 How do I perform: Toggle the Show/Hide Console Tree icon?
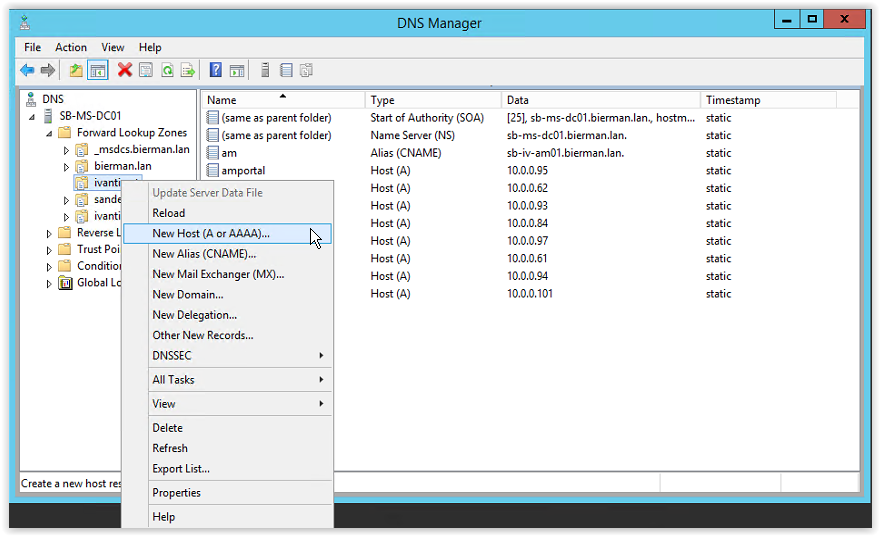coord(98,70)
